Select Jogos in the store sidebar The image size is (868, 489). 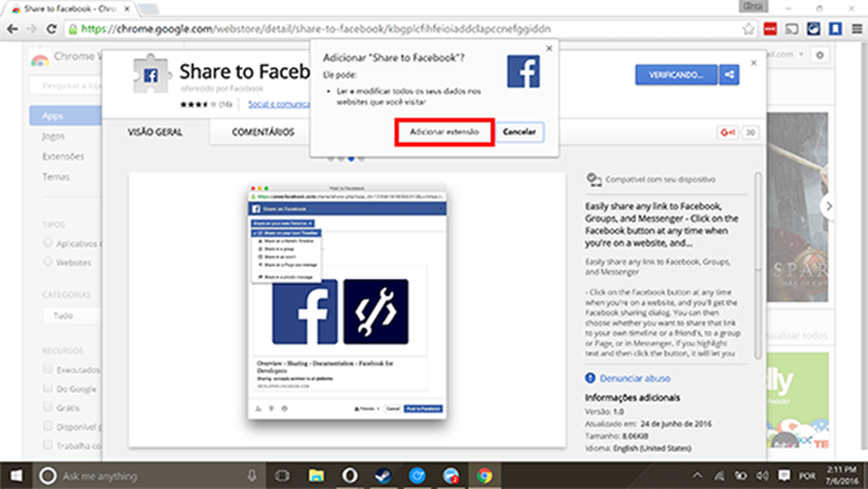click(53, 136)
